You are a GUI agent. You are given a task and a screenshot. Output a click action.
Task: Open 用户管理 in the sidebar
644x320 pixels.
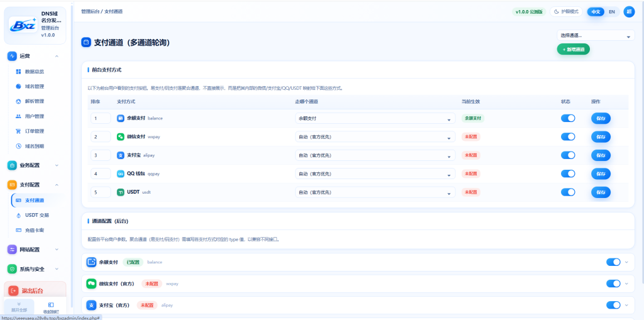coord(36,116)
